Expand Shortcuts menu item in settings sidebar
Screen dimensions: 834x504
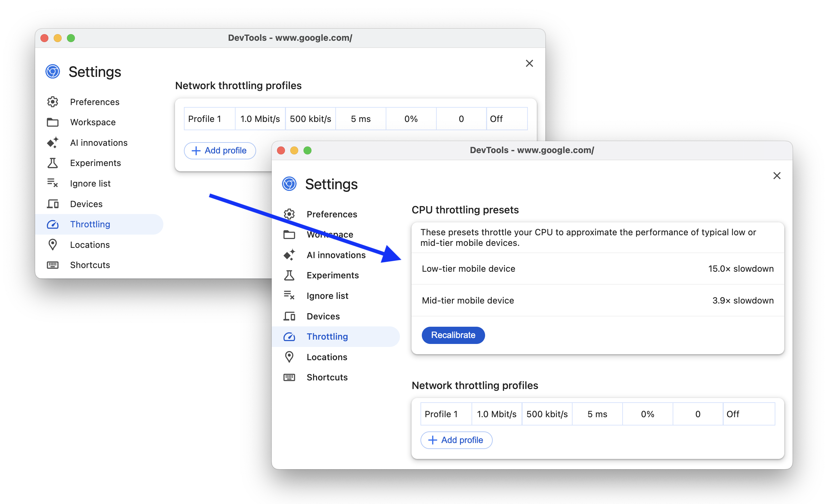click(326, 377)
